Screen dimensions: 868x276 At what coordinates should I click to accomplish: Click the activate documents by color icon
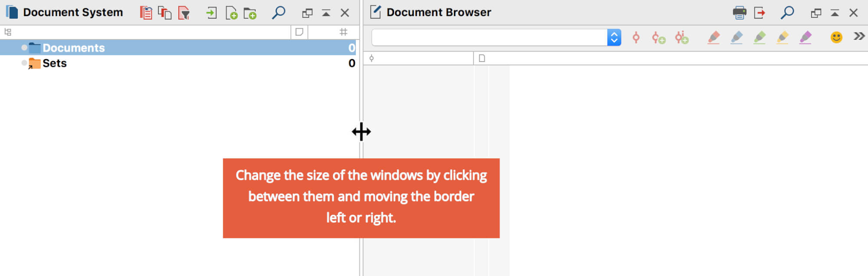click(165, 13)
